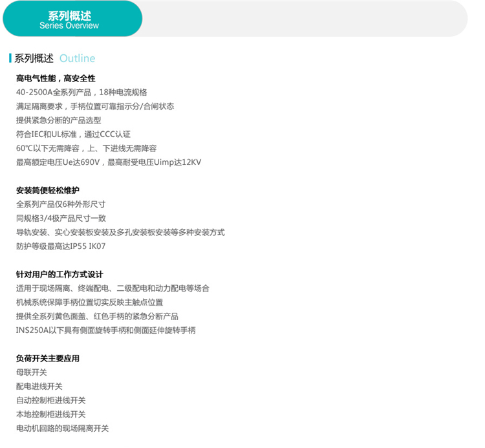Click the 电动机回路的现场隔离开关 list item
The width and height of the screenshot is (485, 448).
coord(62,428)
